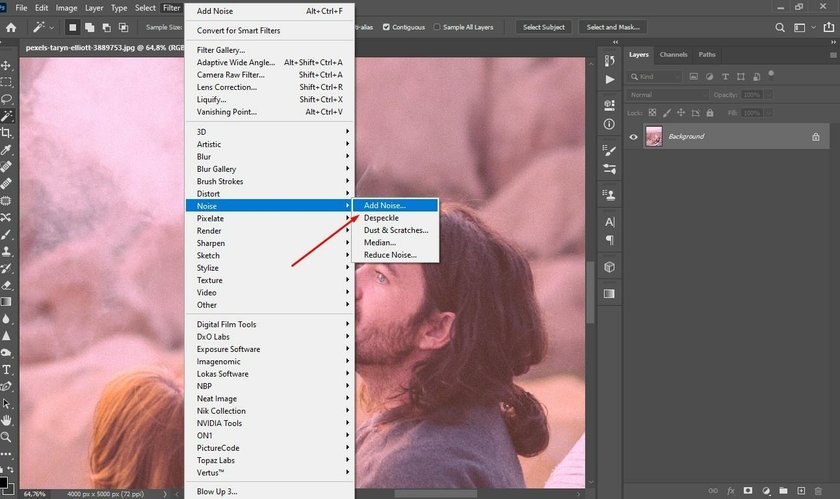840x499 pixels.
Task: Choose Dust & Scratches... in submenu
Action: [395, 230]
